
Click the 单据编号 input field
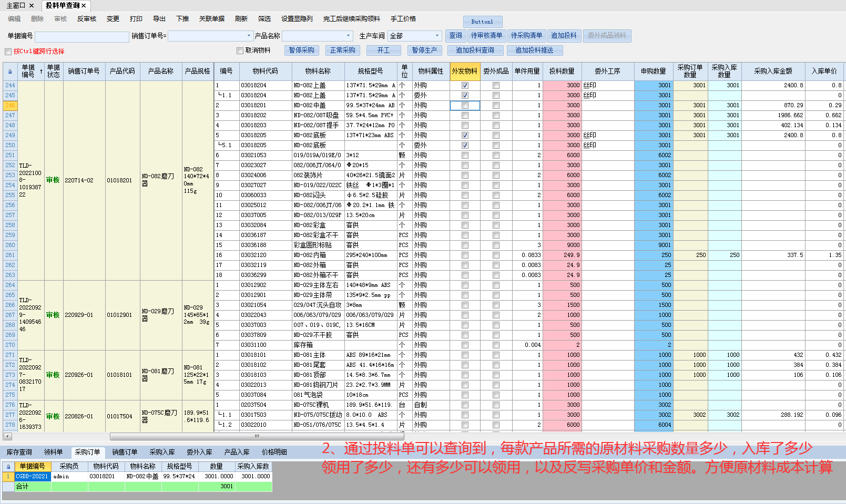tap(81, 36)
